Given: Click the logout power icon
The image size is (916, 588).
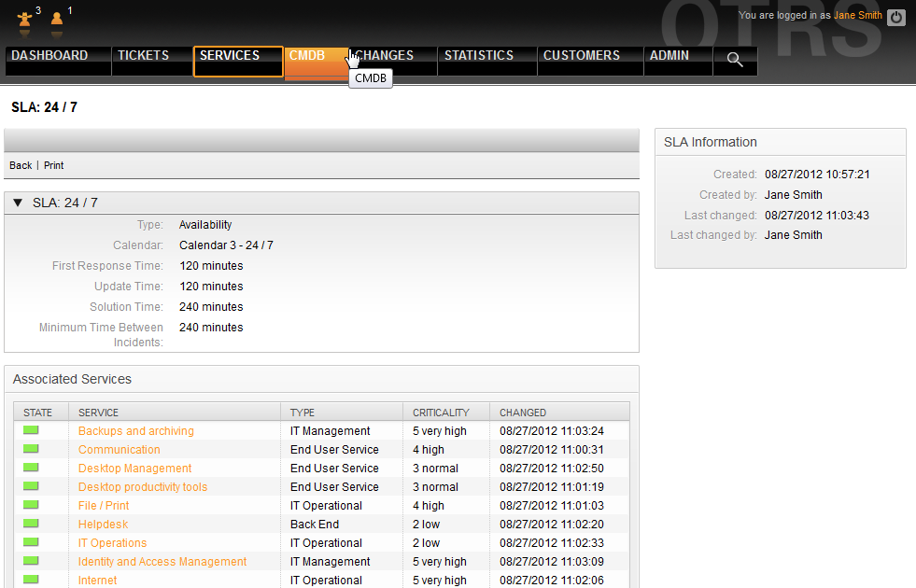Looking at the screenshot, I should [896, 17].
